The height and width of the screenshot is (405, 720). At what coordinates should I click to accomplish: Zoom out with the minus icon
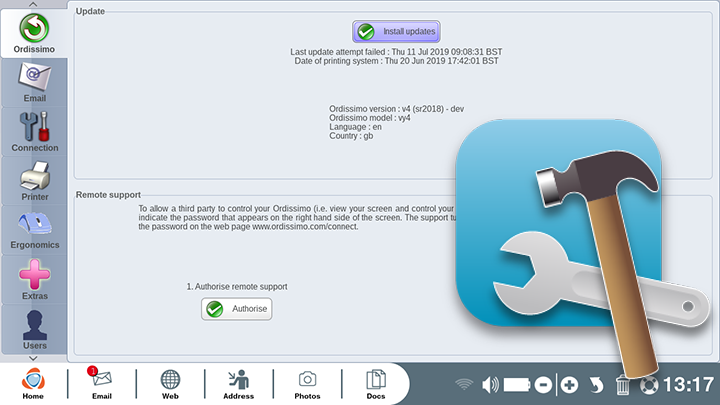pos(543,385)
